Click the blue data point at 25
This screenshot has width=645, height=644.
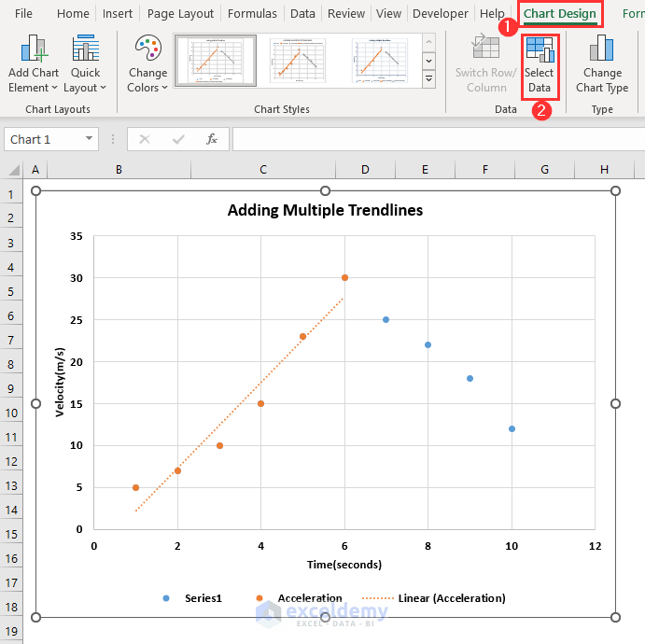click(x=386, y=320)
